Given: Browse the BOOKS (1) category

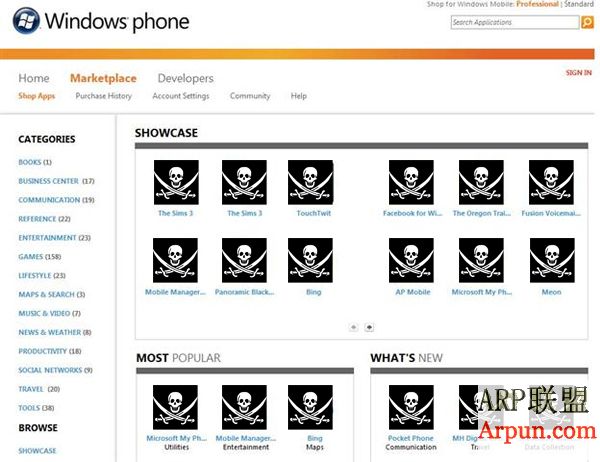Looking at the screenshot, I should [35, 162].
